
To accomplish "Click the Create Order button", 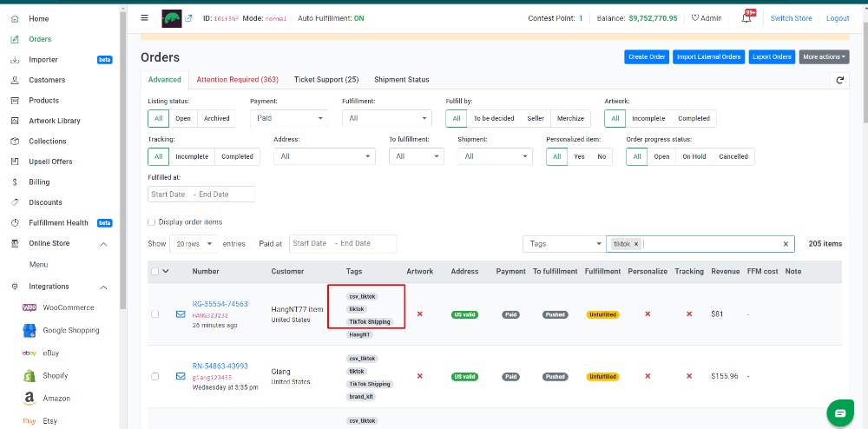I will pos(648,57).
